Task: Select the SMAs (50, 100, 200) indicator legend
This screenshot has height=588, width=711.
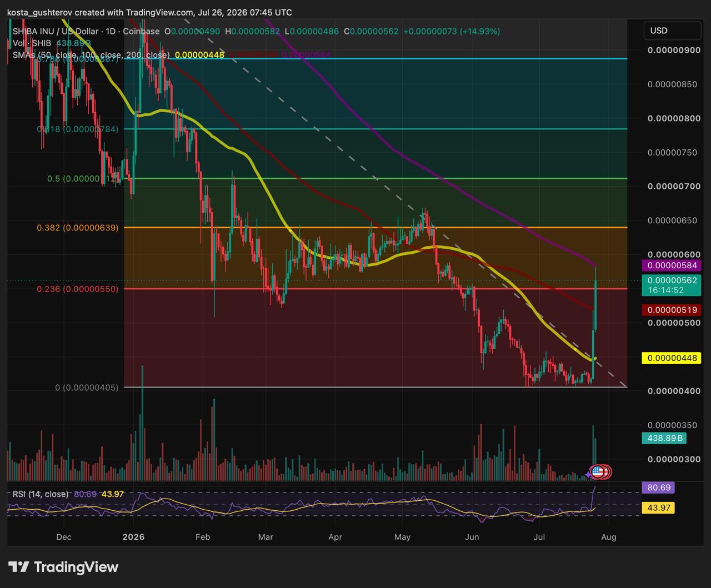Action: click(x=91, y=55)
